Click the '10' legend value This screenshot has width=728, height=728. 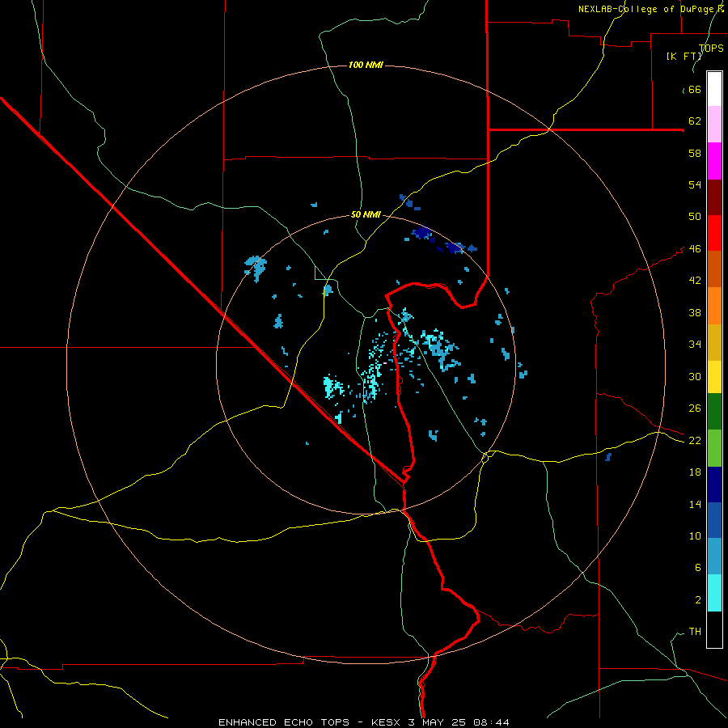click(x=695, y=536)
